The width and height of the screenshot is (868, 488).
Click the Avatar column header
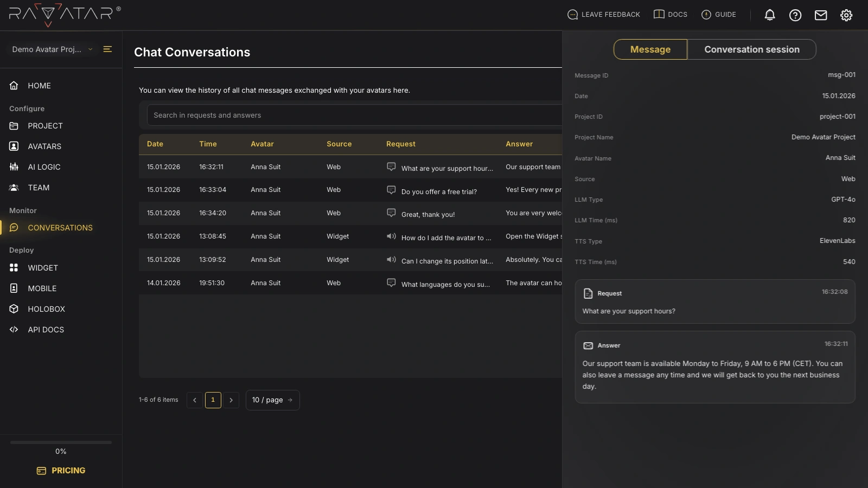262,144
